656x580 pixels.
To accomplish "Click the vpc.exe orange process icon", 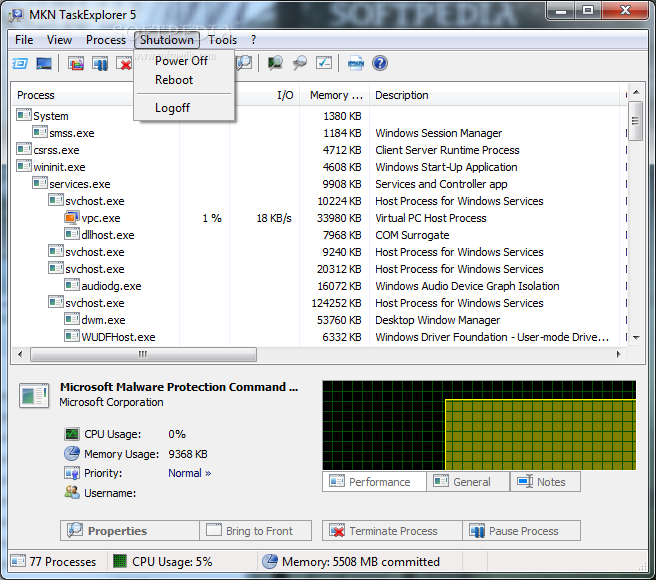I will 72,218.
